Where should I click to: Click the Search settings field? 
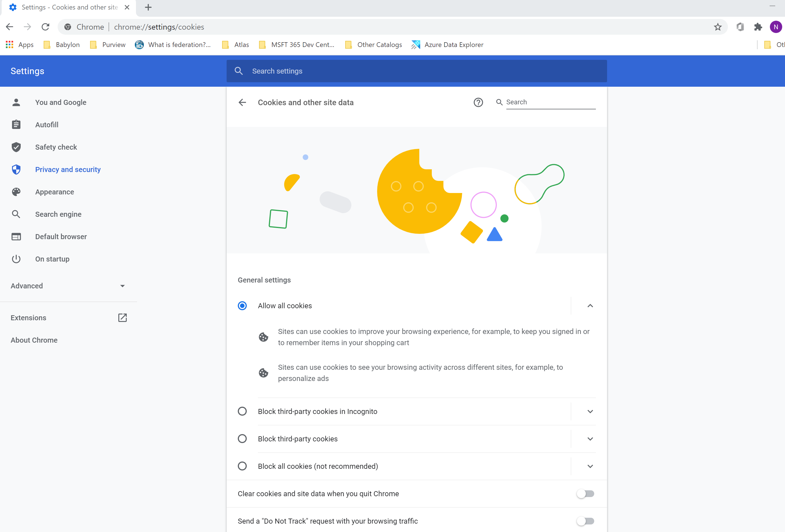click(x=416, y=71)
